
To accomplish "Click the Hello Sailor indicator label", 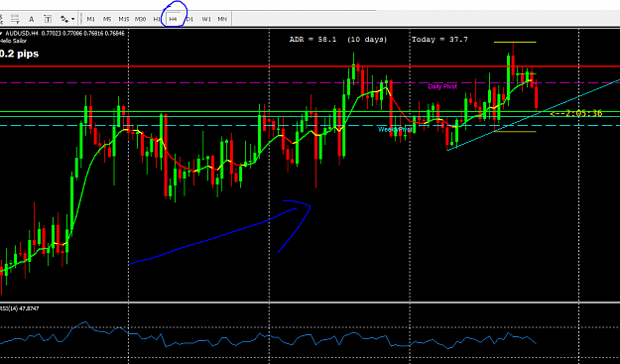I will [14, 41].
